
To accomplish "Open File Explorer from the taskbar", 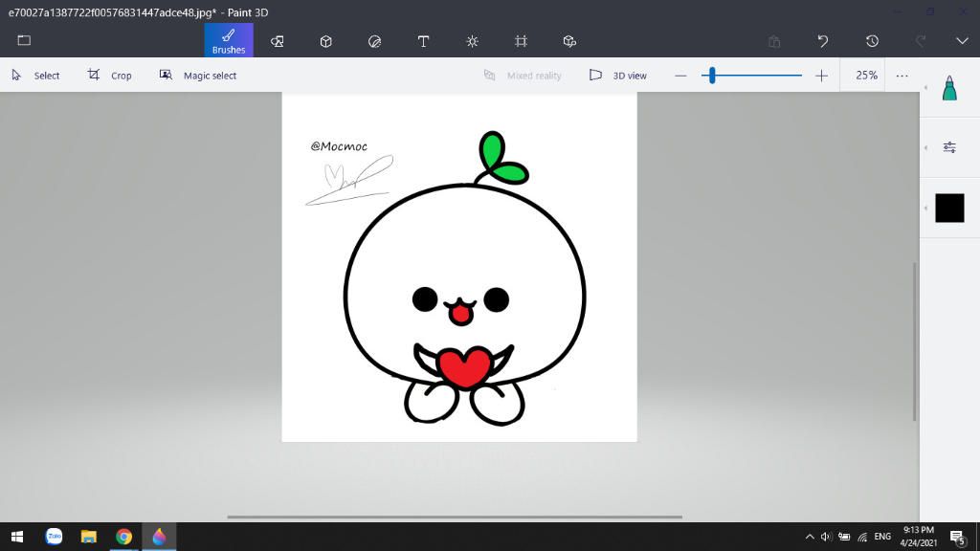I will click(89, 537).
